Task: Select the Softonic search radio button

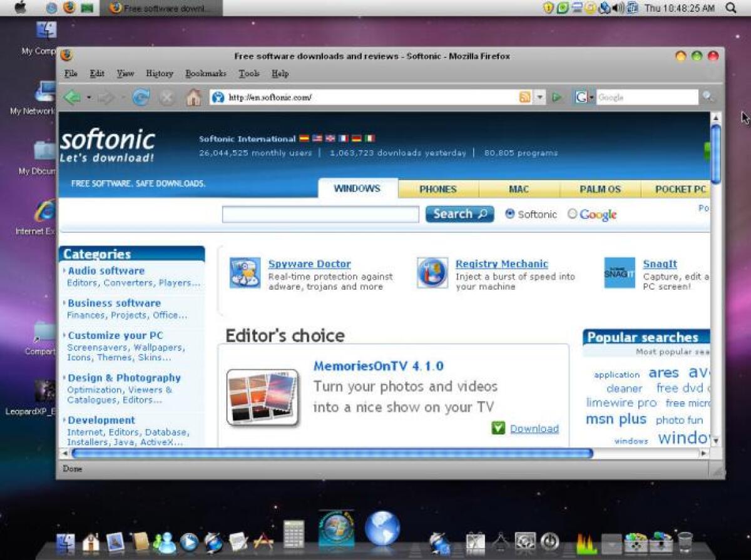Action: pos(510,214)
